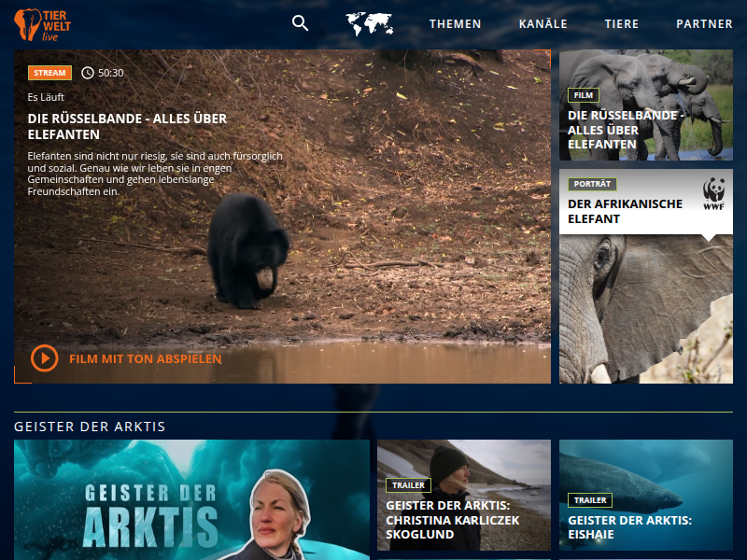This screenshot has width=747, height=560.
Task: Go to the PARTNER menu item
Action: 704,24
